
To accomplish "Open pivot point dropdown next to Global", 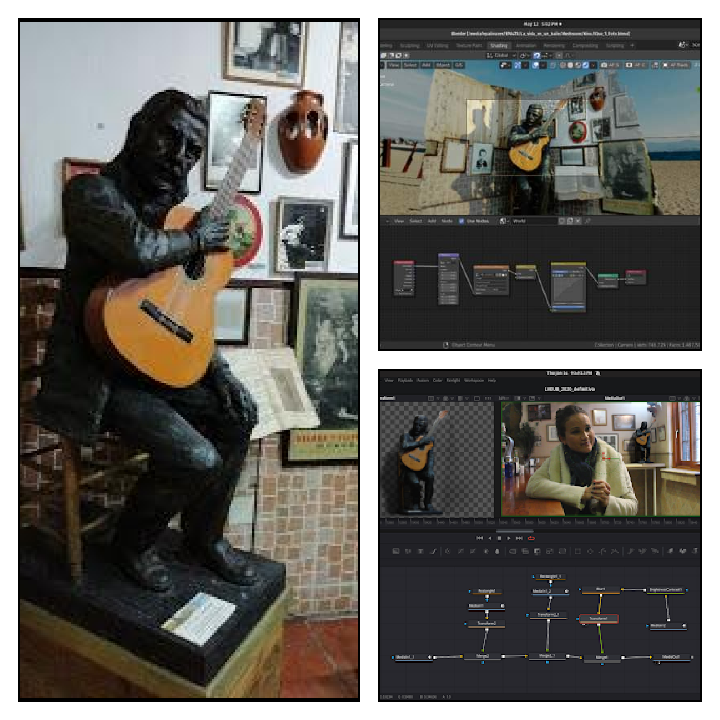I will 524,56.
